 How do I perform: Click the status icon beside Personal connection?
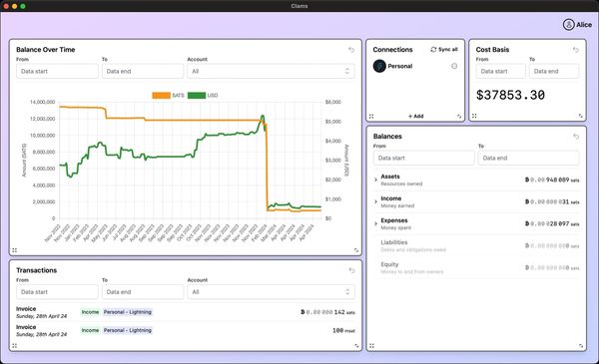(x=454, y=66)
